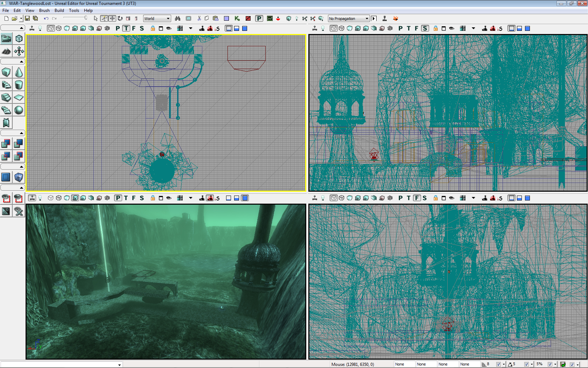Open the rotation grid size dropdown
Screen dimensions: 588x368
(532, 364)
